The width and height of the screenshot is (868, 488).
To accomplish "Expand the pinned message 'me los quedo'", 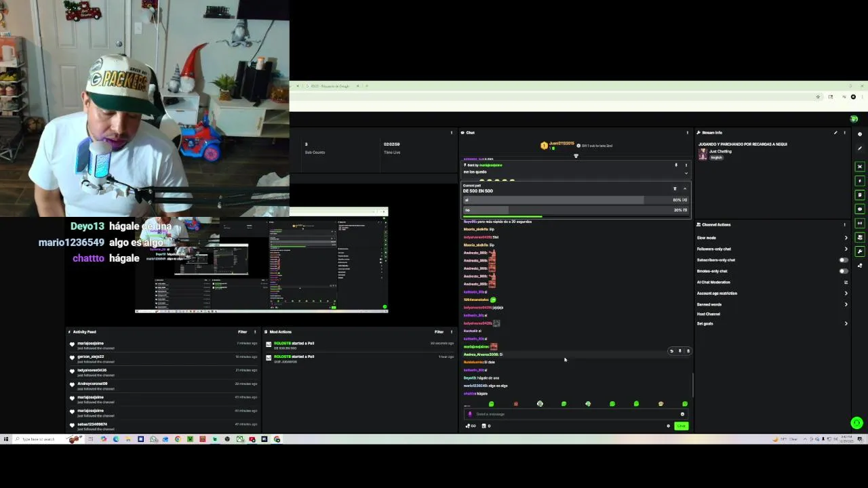I will [686, 173].
